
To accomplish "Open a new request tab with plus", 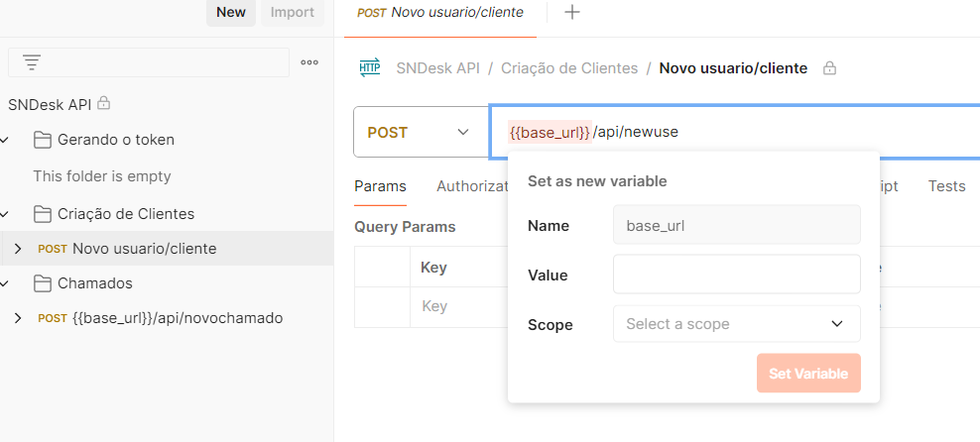I will click(x=572, y=13).
